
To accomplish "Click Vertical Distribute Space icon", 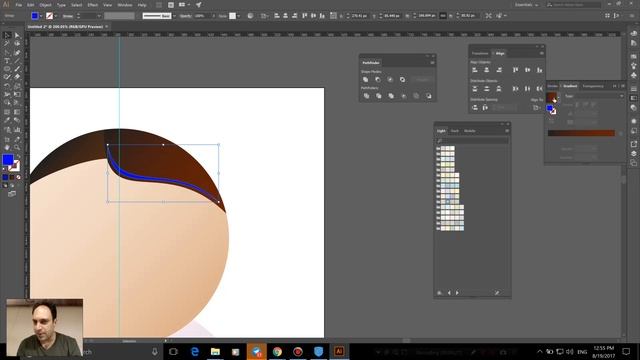I will click(x=475, y=108).
